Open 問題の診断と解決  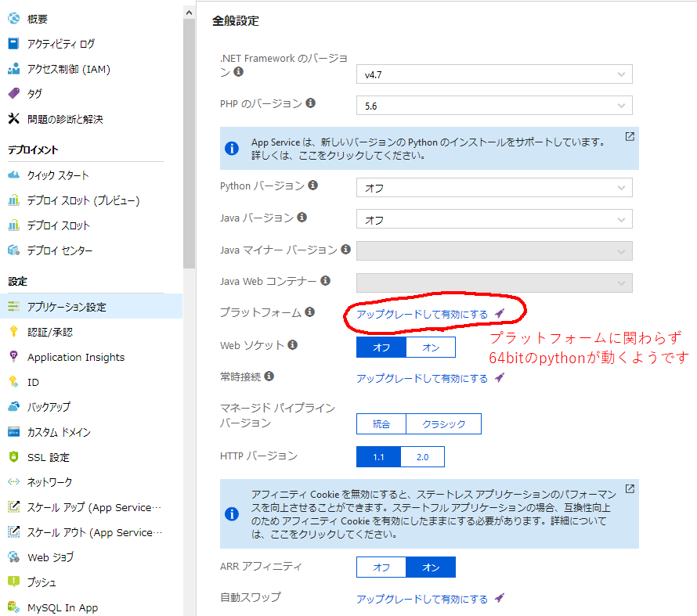67,118
